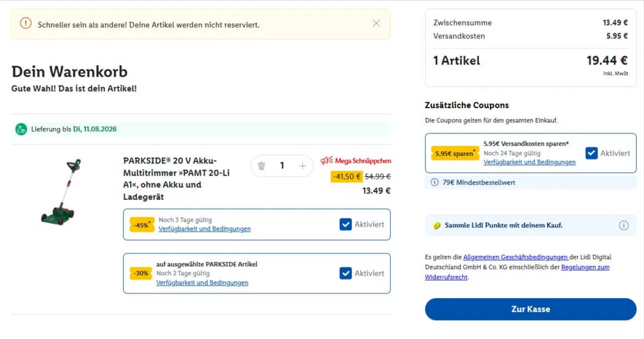Open Verfügbarkeit und Bedingungen for shipping coupon
The height and width of the screenshot is (339, 644).
(530, 162)
